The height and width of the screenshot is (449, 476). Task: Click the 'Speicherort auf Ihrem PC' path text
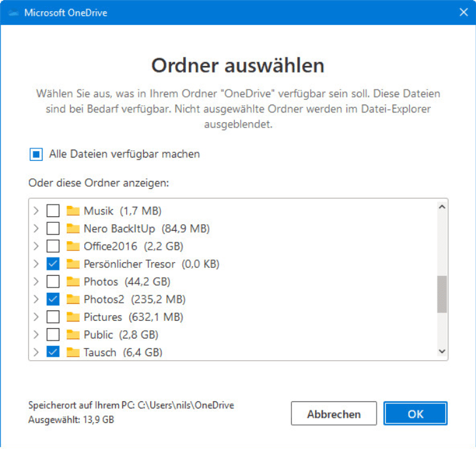pos(131,405)
